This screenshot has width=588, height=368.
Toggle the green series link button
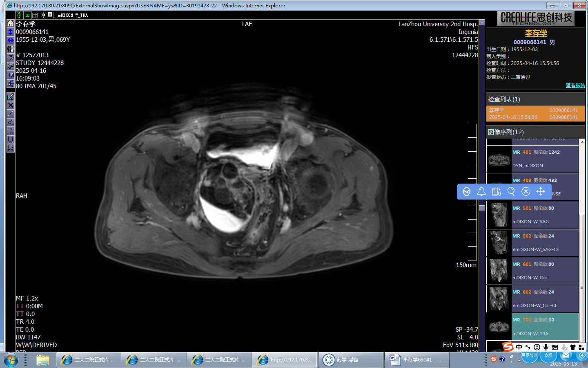19,15
